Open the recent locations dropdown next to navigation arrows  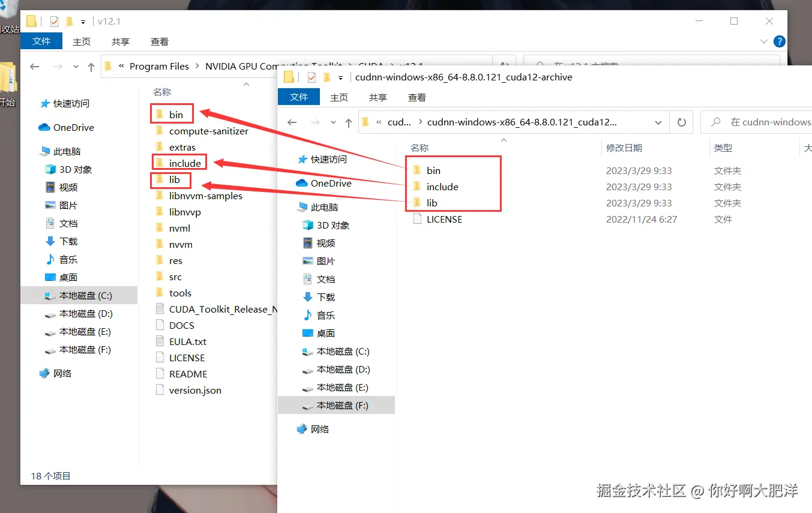pos(333,122)
